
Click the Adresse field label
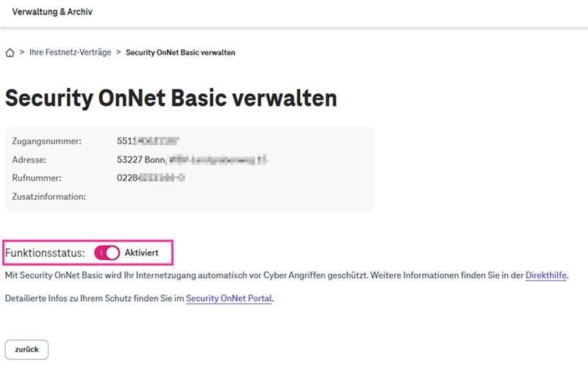29,159
